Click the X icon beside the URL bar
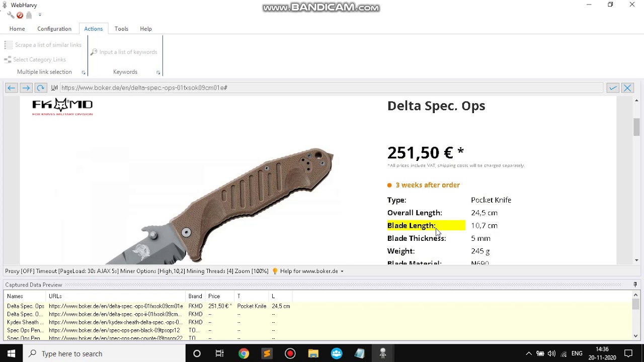Image resolution: width=644 pixels, height=362 pixels. pos(627,88)
